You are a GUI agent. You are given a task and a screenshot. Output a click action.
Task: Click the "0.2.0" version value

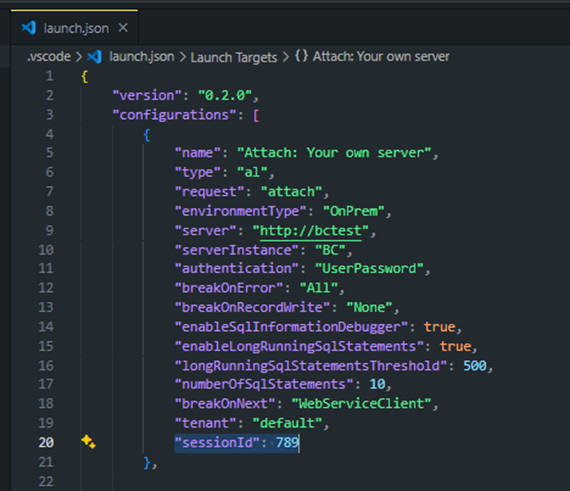pyautogui.click(x=225, y=96)
